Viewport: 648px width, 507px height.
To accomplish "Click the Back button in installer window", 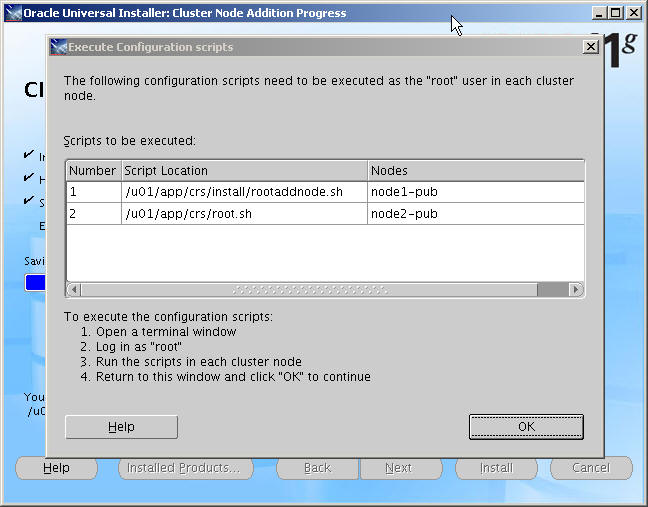I will click(317, 468).
